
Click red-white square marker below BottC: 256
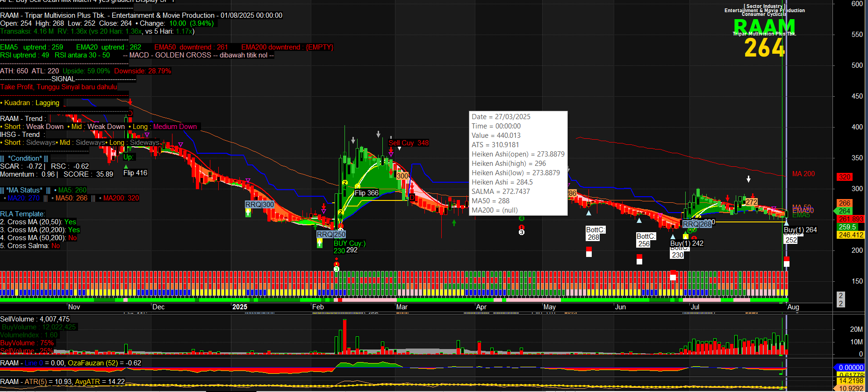[x=639, y=259]
